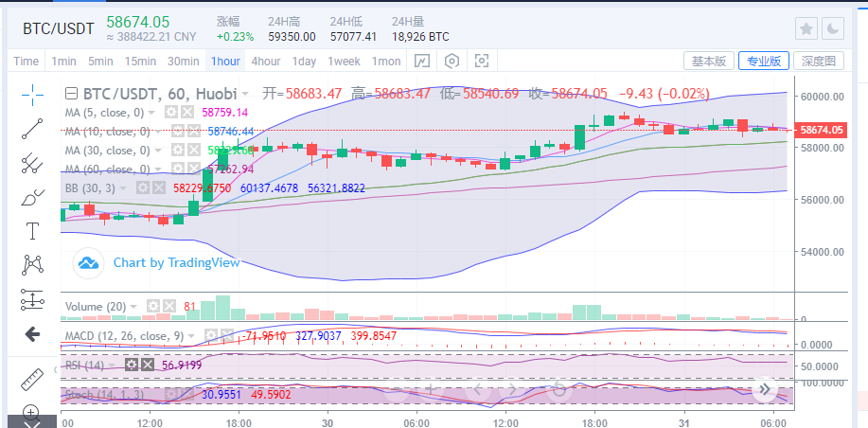Viewport: 868px width, 428px height.
Task: Remove the MA 30 indicator
Action: [193, 150]
